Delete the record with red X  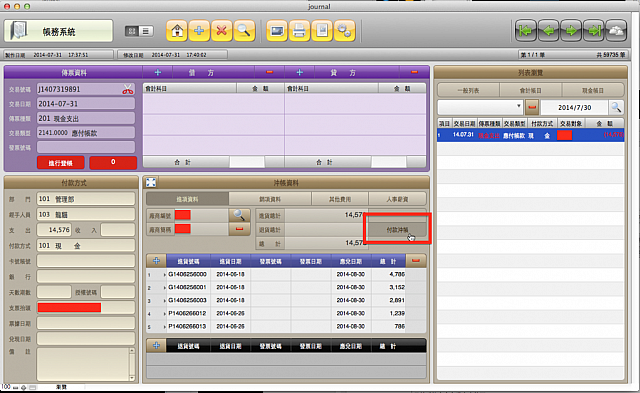pos(222,31)
